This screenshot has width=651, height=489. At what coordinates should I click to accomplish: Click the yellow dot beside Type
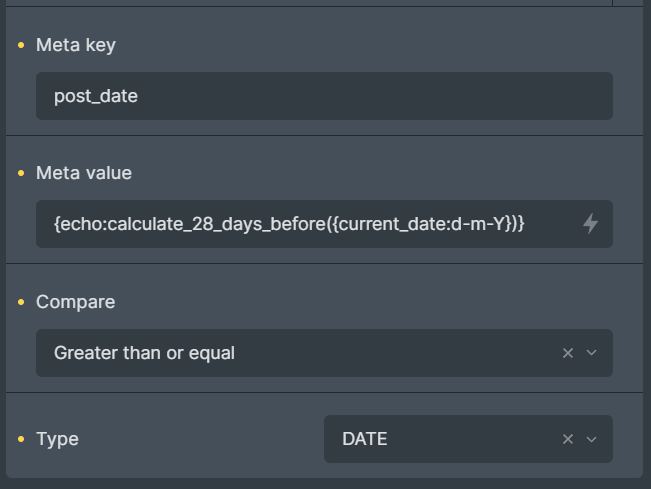click(x=21, y=439)
